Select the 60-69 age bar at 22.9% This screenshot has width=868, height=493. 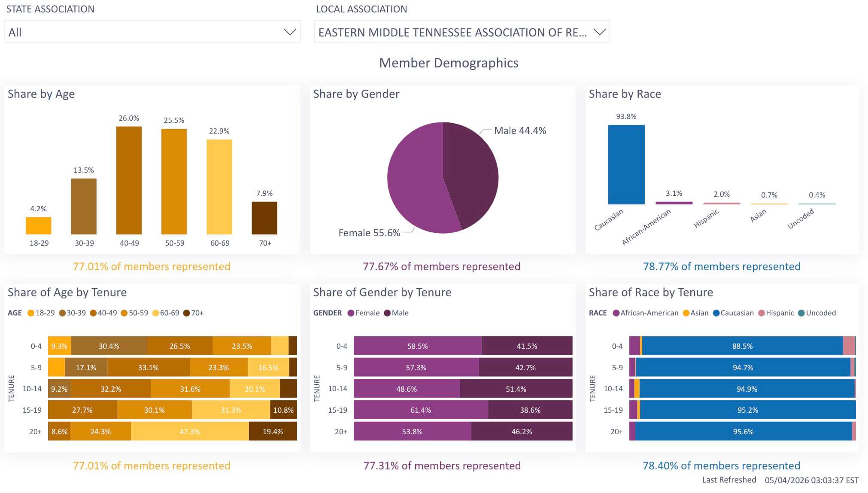219,187
